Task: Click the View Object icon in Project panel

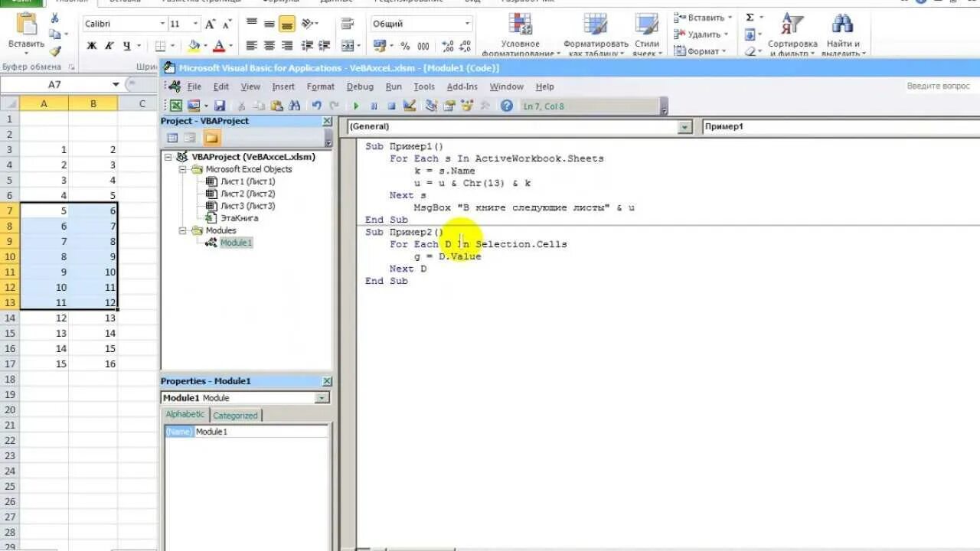Action: pyautogui.click(x=189, y=138)
